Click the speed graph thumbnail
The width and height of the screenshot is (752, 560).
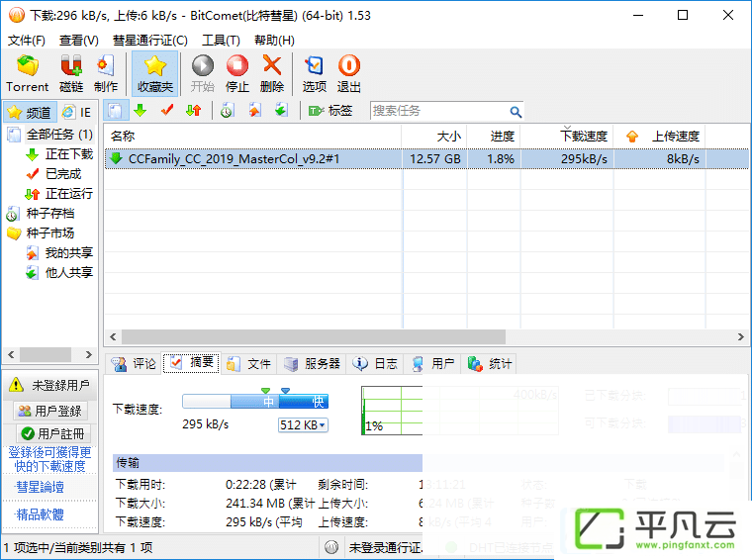tap(392, 411)
